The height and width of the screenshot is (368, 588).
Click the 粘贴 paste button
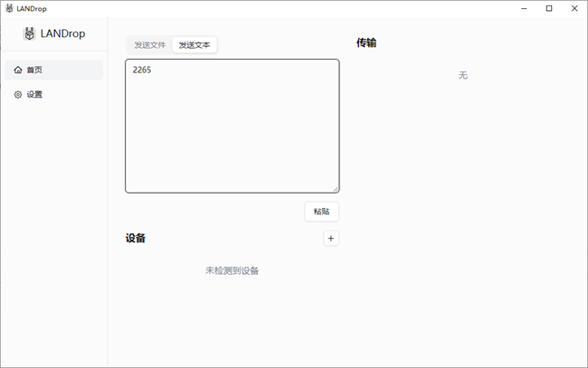coord(321,212)
